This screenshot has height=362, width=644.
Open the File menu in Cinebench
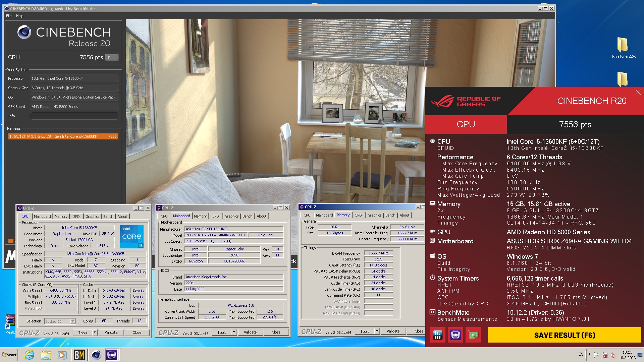point(9,16)
